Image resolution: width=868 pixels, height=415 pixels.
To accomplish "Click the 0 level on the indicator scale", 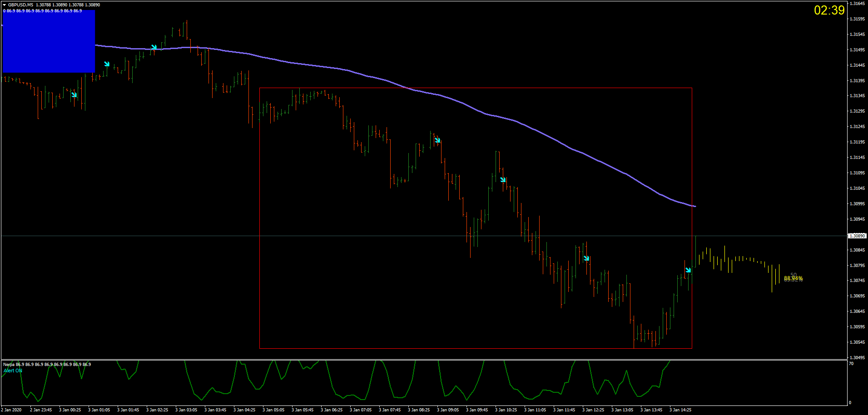I will pyautogui.click(x=850, y=403).
